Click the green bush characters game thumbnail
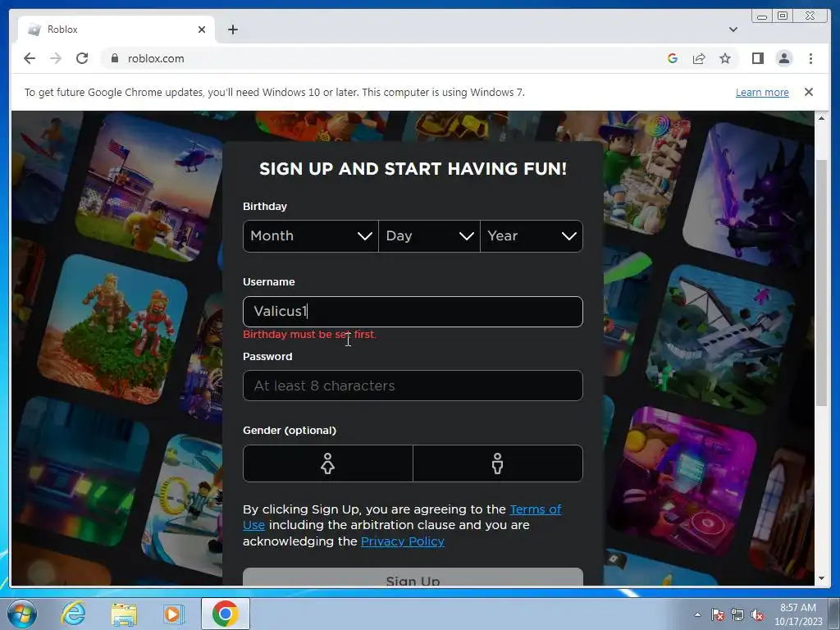This screenshot has height=630, width=840. coord(112,330)
